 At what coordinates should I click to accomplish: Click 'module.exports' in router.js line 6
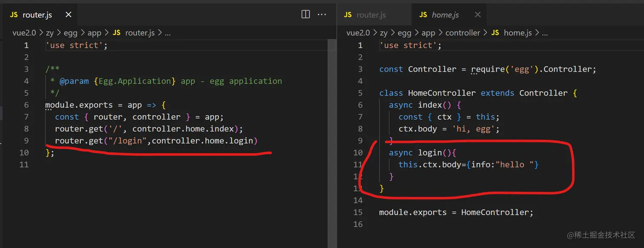(x=79, y=105)
